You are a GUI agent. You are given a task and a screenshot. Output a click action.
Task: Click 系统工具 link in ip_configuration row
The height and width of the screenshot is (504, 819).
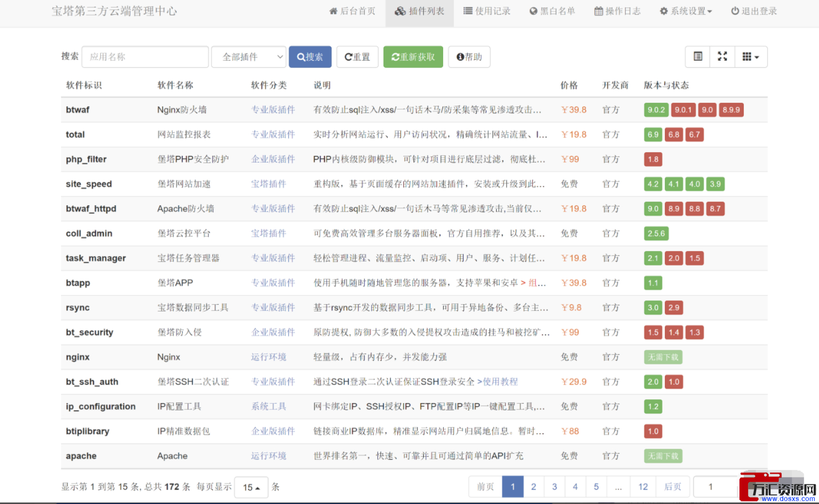[x=269, y=407]
